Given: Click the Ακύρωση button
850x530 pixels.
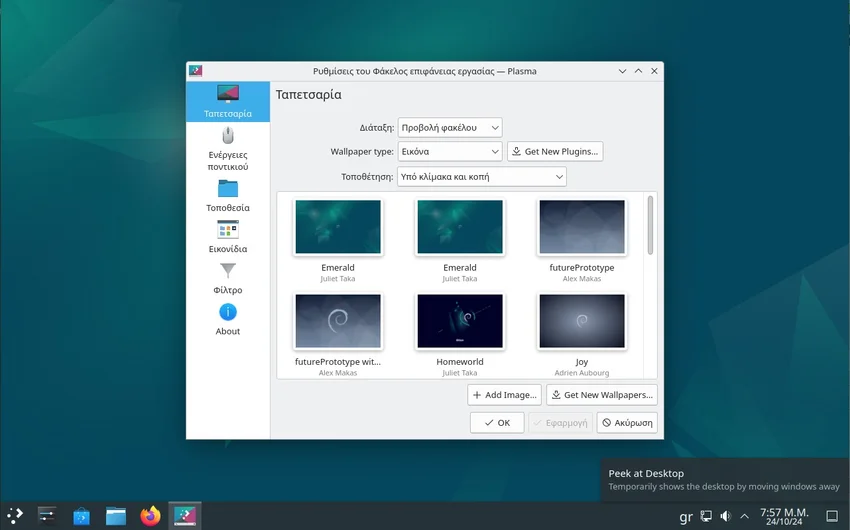Looking at the screenshot, I should [x=627, y=423].
